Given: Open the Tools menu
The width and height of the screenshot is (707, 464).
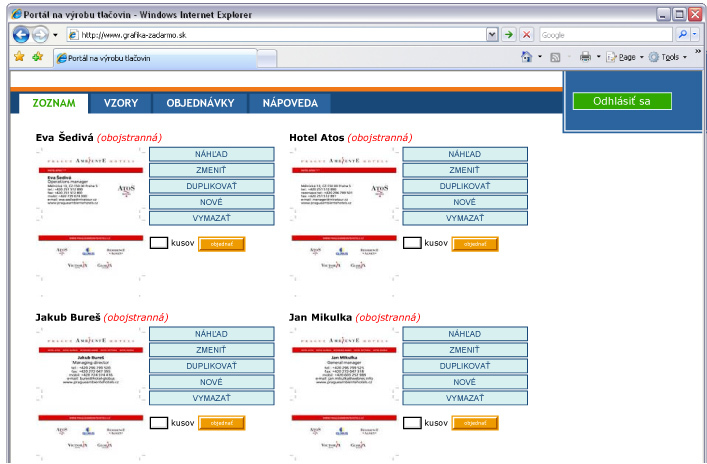Looking at the screenshot, I should (667, 57).
